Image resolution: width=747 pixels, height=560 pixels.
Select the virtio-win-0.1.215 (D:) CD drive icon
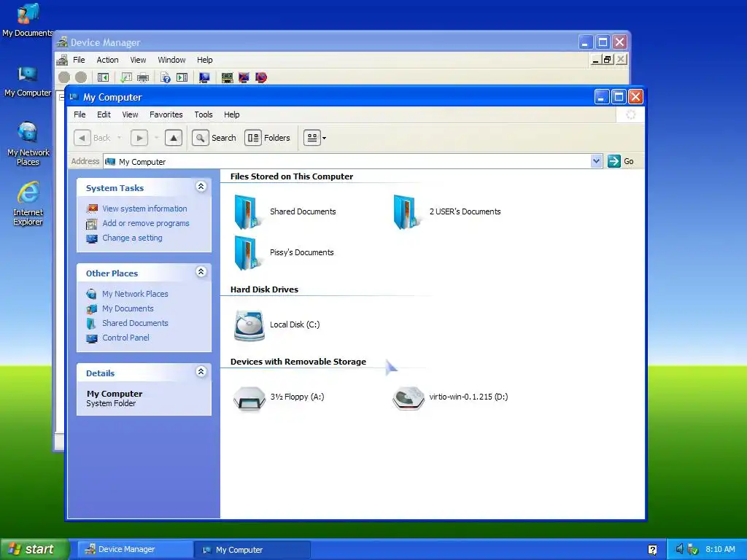pyautogui.click(x=409, y=397)
